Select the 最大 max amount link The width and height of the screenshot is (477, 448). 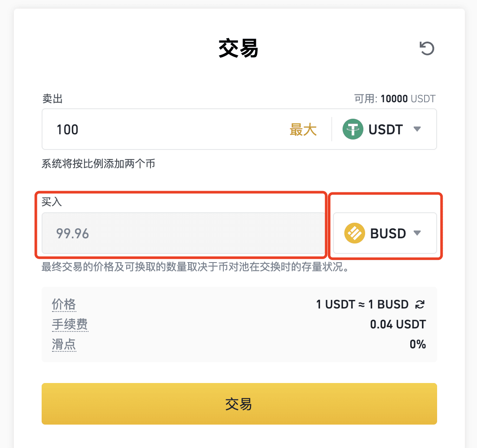tap(303, 130)
